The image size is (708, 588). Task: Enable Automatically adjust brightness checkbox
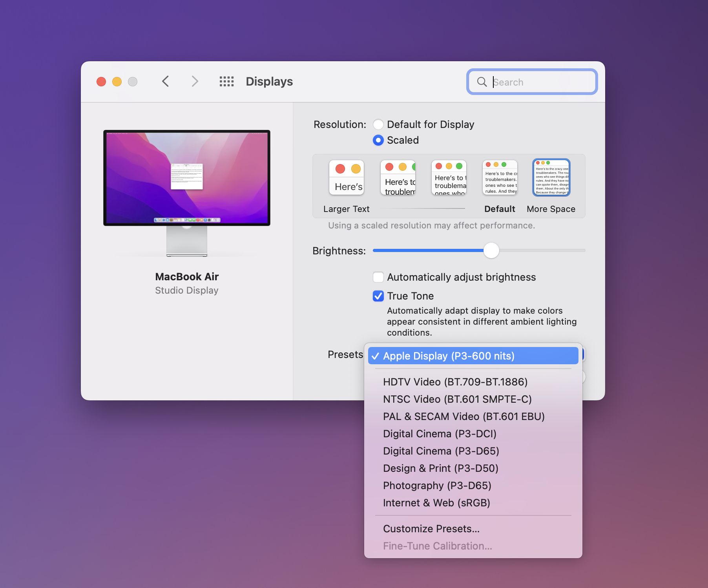tap(378, 277)
